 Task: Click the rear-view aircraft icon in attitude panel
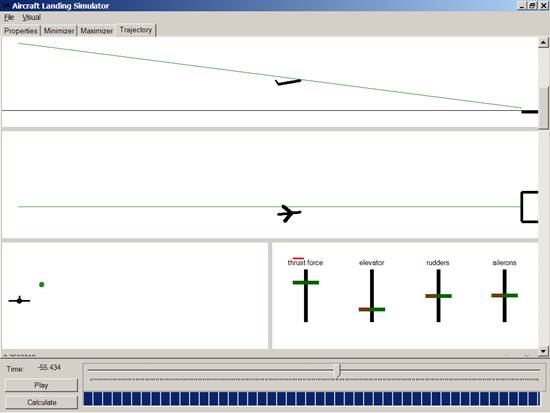coord(19,300)
